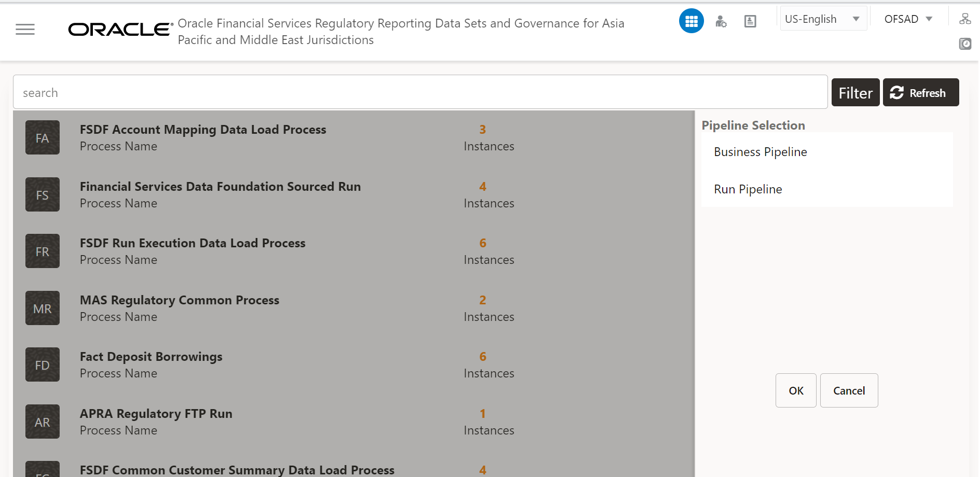Open the navigation applications grid icon

click(691, 21)
